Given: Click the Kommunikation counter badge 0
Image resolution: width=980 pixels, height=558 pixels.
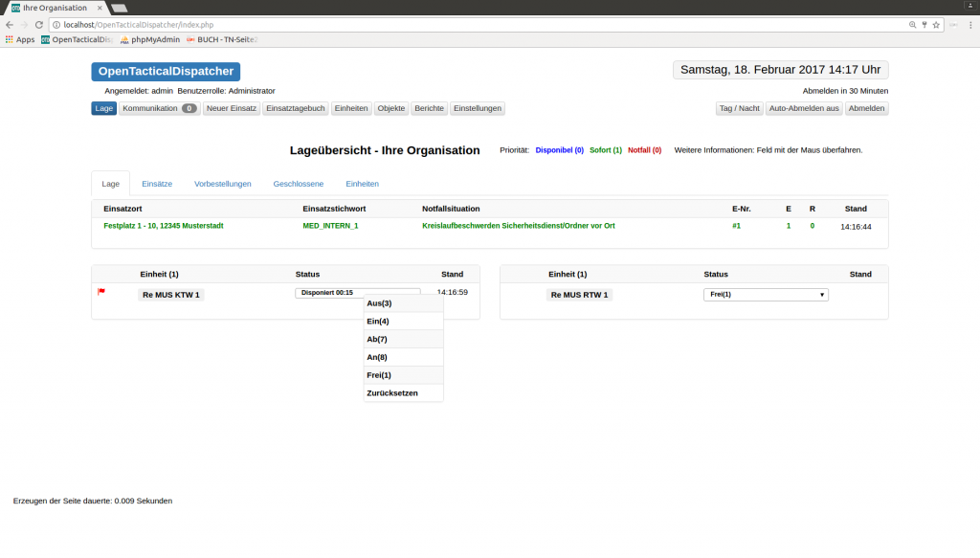Looking at the screenshot, I should pos(189,109).
